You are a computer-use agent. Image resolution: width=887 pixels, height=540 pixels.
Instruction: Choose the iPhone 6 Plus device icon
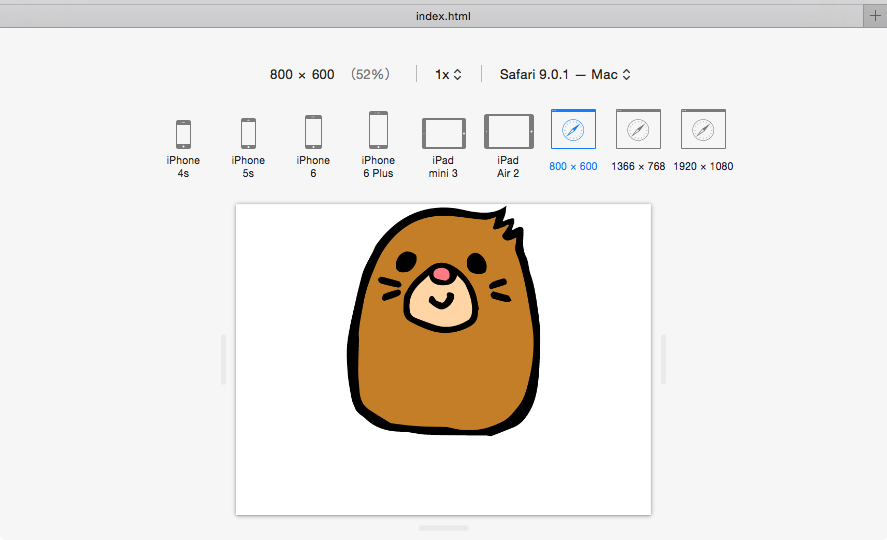(378, 131)
